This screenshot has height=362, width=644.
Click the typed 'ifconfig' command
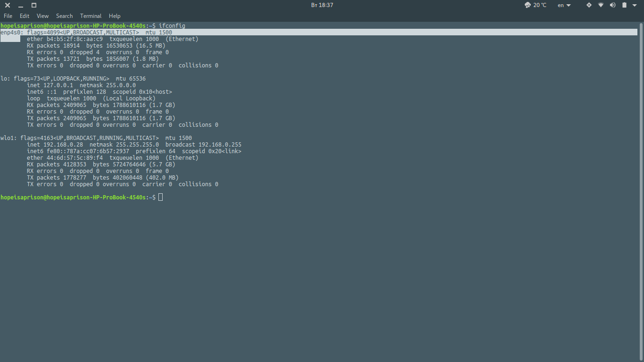(172, 25)
